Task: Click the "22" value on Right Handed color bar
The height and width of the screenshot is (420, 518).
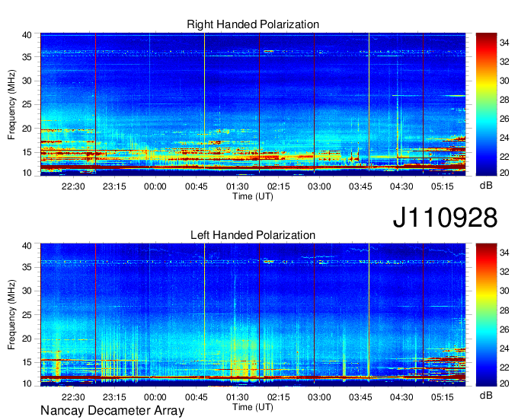Action: point(504,157)
